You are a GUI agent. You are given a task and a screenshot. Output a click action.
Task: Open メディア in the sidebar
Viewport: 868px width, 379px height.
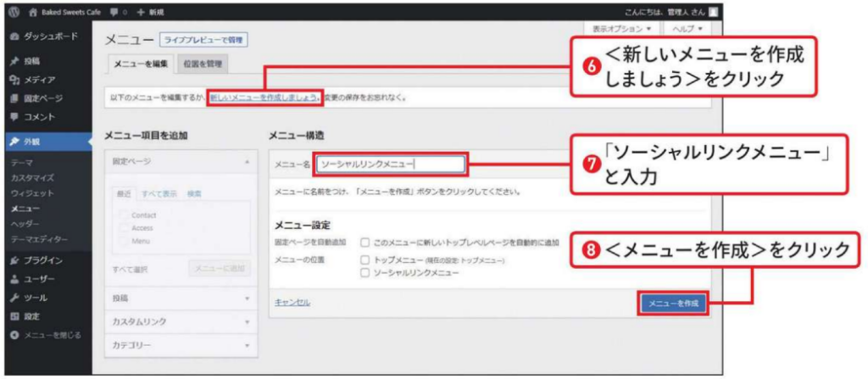click(x=39, y=80)
